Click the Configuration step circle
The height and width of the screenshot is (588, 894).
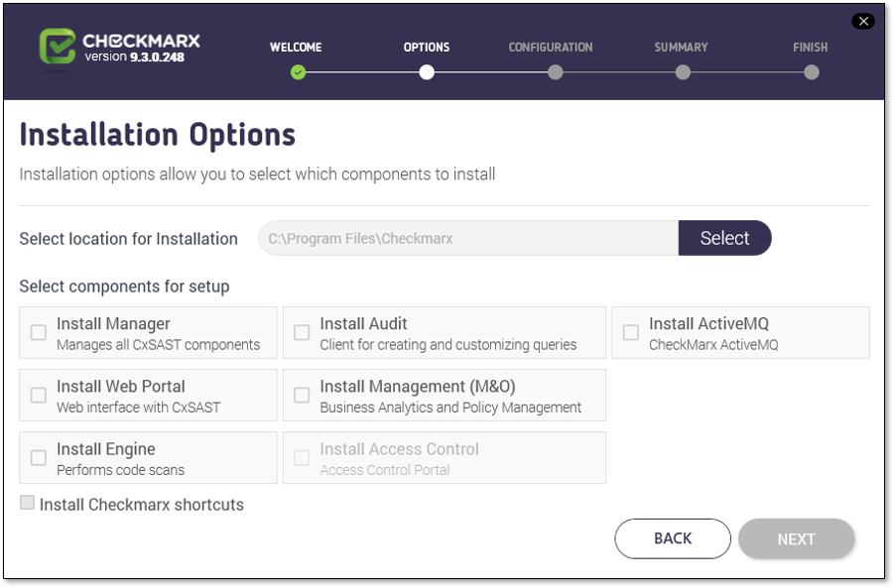pyautogui.click(x=555, y=72)
